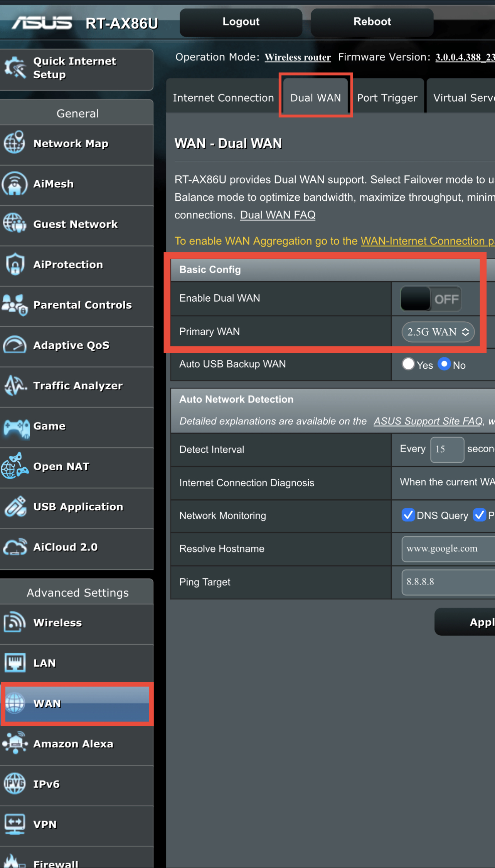Switch to the Internet Connection tab
495x868 pixels.
coord(223,98)
